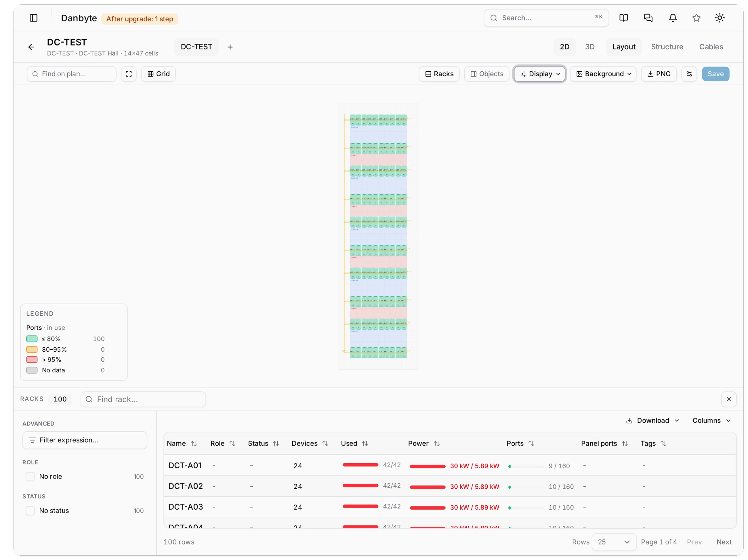Open the chat messages icon
The width and height of the screenshot is (748, 560).
click(648, 18)
